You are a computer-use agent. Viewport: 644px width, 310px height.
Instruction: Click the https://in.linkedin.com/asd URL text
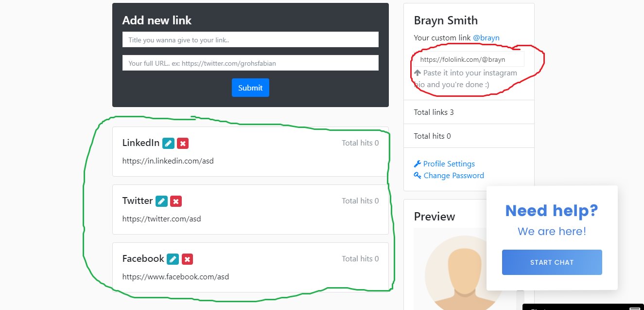pos(168,161)
